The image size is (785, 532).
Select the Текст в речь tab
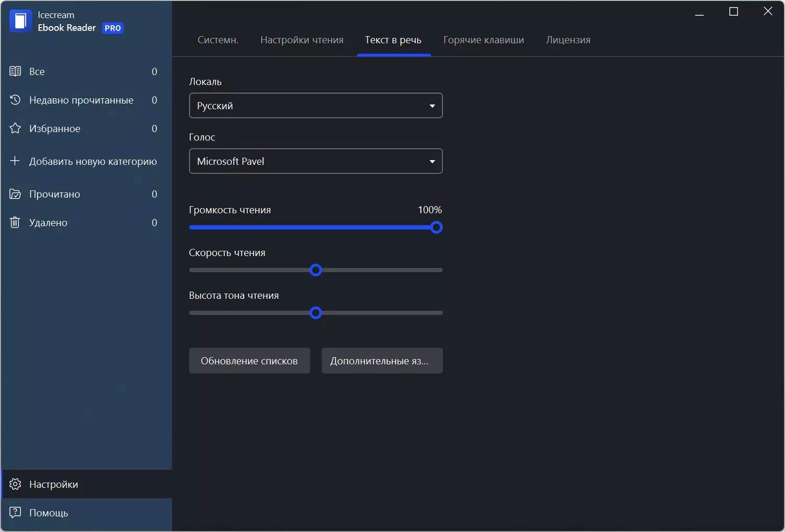click(x=393, y=40)
